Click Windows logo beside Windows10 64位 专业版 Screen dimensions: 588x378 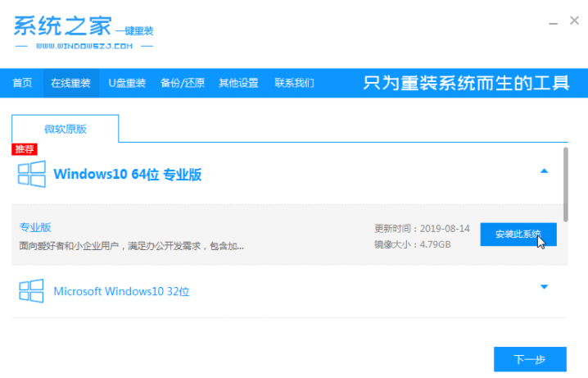[32, 174]
